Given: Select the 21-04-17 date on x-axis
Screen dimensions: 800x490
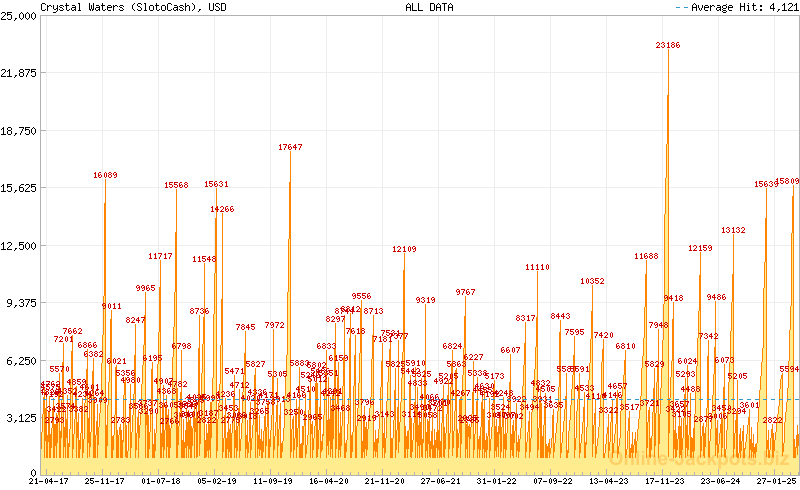Looking at the screenshot, I should (x=48, y=481).
